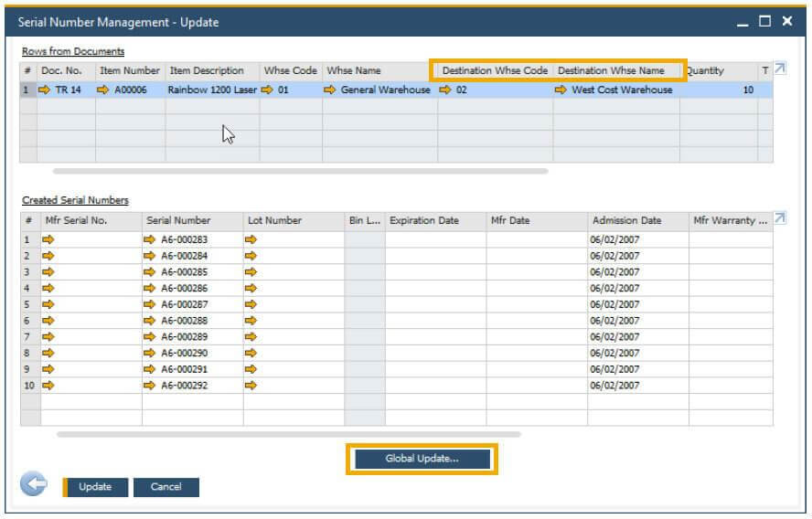This screenshot has height=519, width=812.
Task: Select the Mfr Warranty column header
Action: [x=731, y=221]
